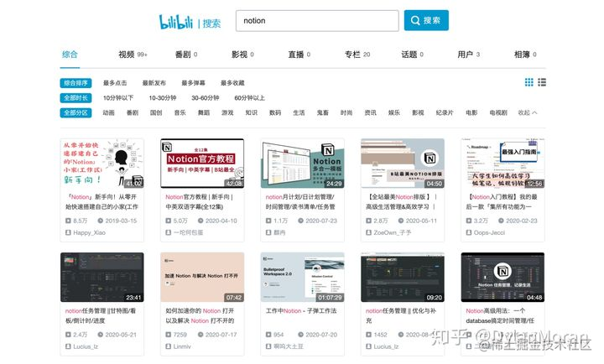The height and width of the screenshot is (364, 604).
Task: Open the 番剧 tab
Action: click(186, 55)
